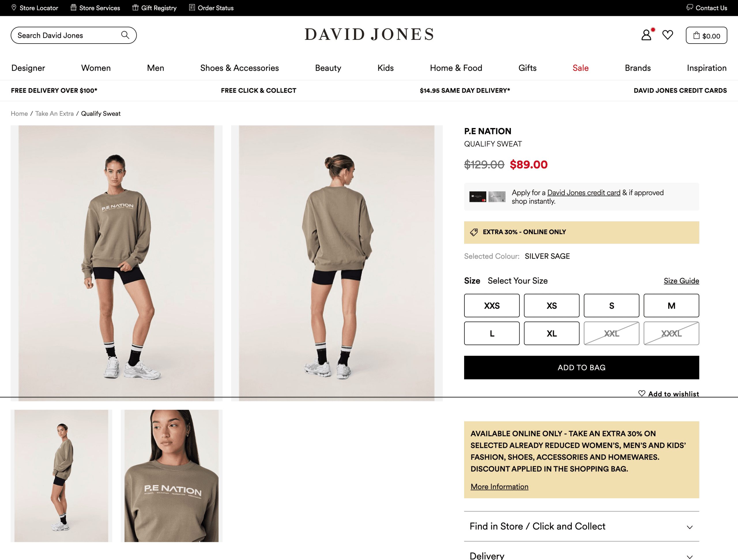The image size is (738, 560).
Task: Click the search magnifier icon
Action: click(x=125, y=35)
